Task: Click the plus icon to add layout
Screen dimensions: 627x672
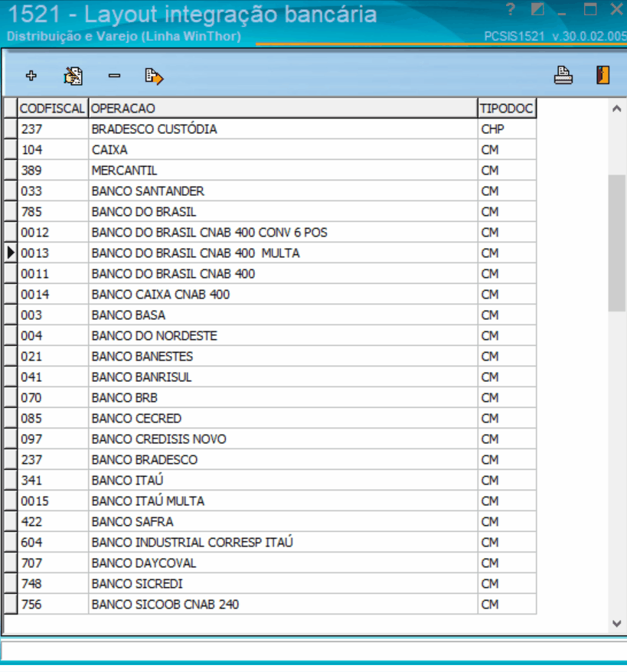Action: coord(31,76)
